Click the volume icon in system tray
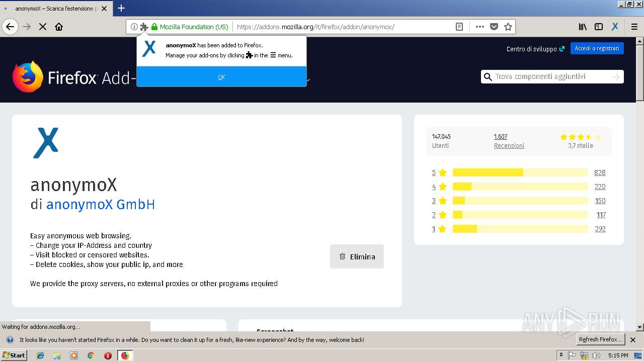644x362 pixels. 596,355
